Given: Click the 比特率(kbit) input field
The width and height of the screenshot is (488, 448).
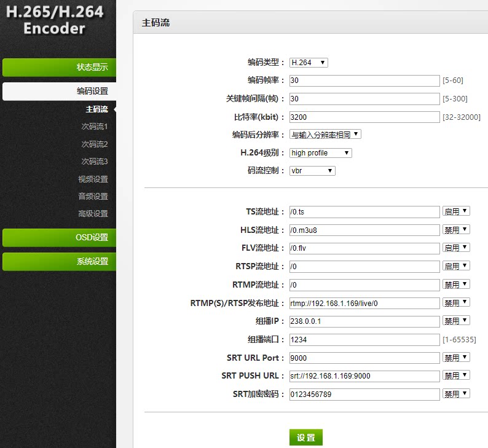Looking at the screenshot, I should (364, 117).
